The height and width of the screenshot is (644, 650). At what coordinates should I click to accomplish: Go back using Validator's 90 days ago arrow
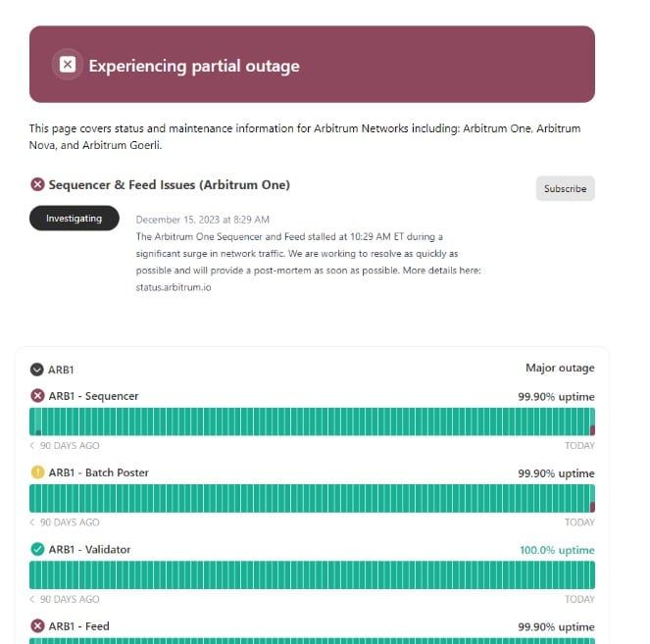tap(32, 599)
